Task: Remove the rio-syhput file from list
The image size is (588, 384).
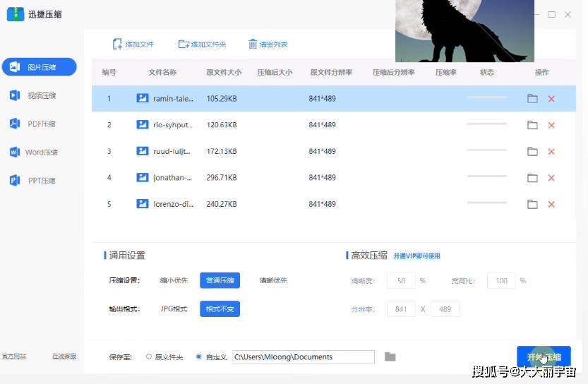Action: coord(551,125)
